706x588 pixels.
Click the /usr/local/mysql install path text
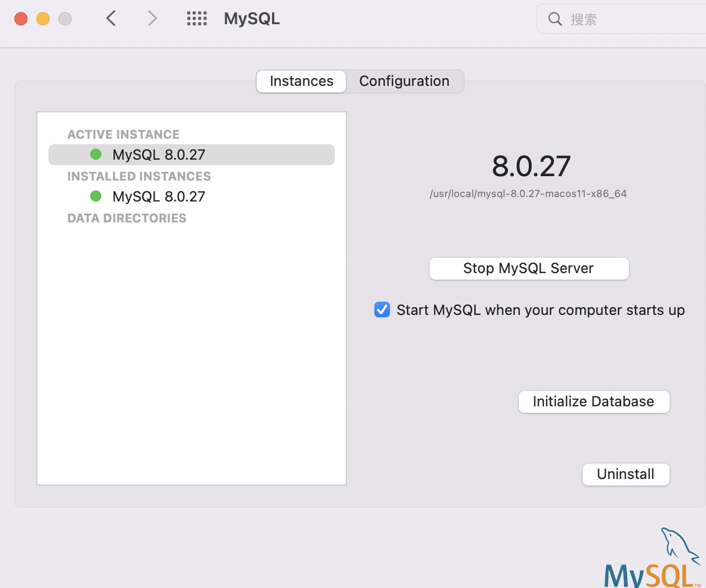(x=528, y=194)
